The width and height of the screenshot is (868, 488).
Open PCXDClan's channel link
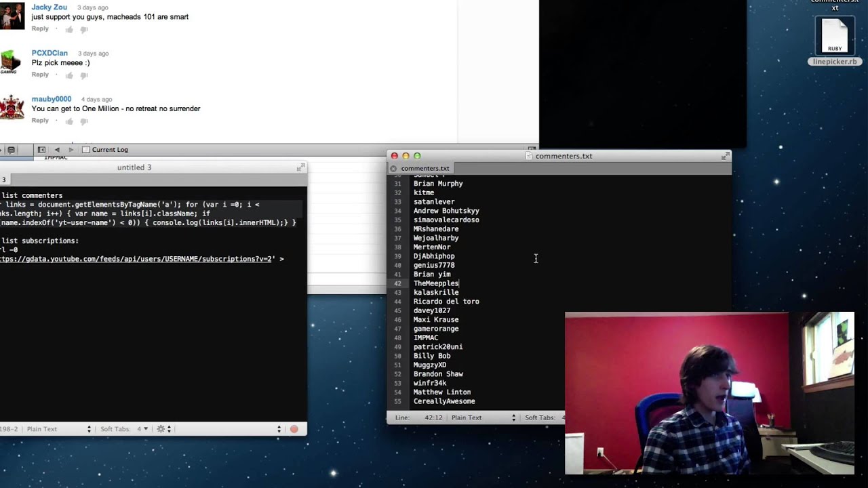point(50,53)
